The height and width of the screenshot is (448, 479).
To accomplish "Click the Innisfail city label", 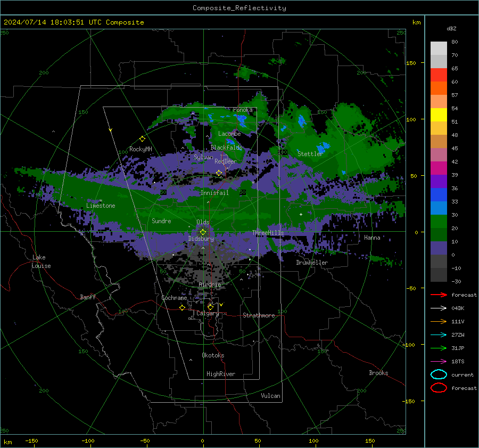I will click(214, 193).
